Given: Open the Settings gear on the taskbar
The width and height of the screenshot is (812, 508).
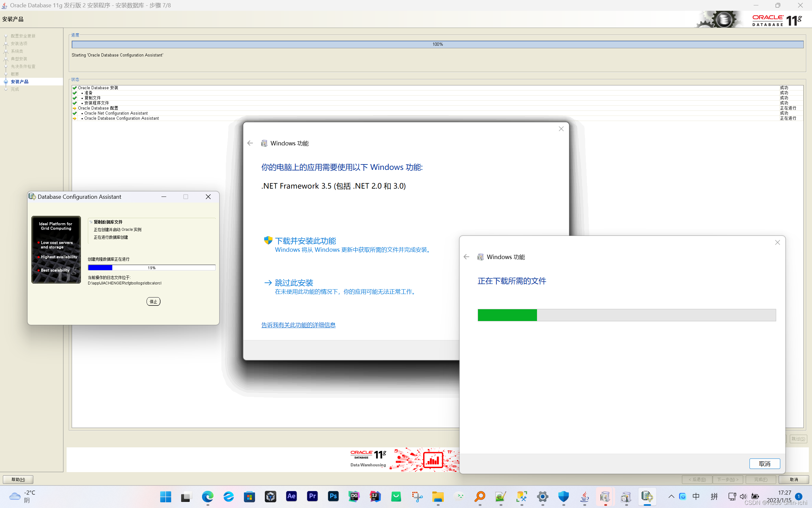Looking at the screenshot, I should pyautogui.click(x=543, y=496).
